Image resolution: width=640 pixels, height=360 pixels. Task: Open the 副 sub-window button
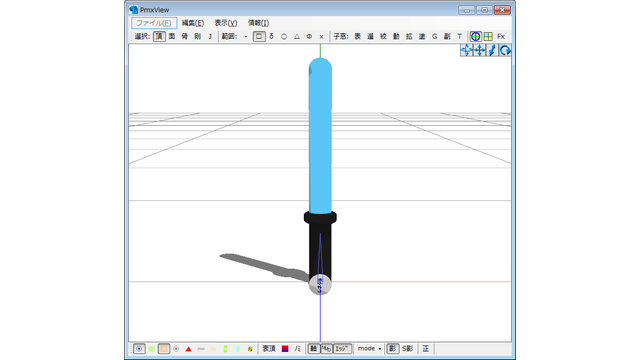click(447, 36)
